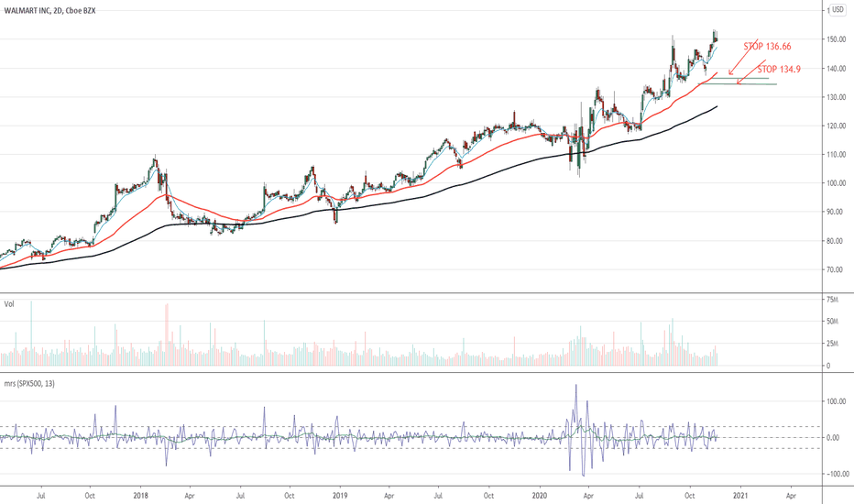Click the 25M volume axis label
This screenshot has height=504, width=854.
click(832, 344)
